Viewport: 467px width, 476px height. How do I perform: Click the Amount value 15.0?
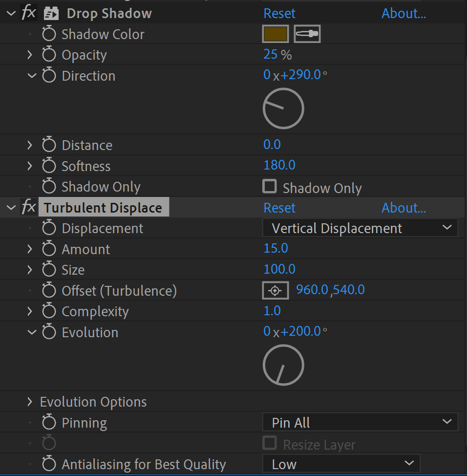click(276, 248)
